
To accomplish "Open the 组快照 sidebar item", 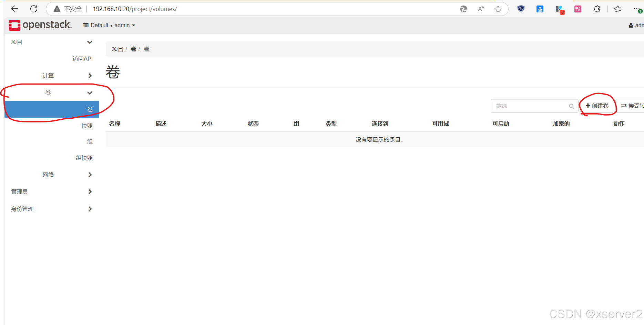I will pyautogui.click(x=84, y=158).
